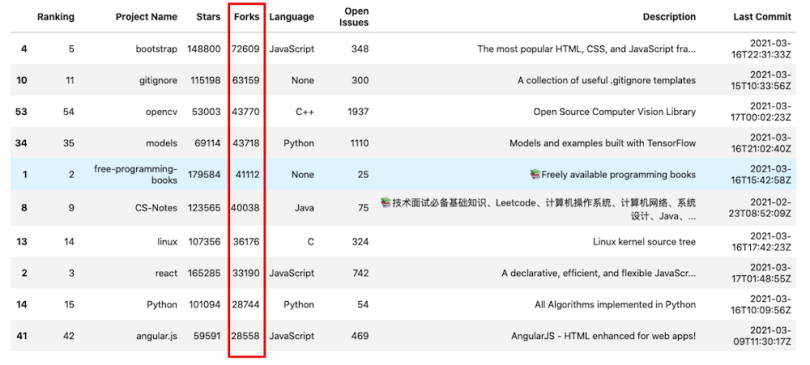This screenshot has height=365, width=810.
Task: Click the row index 34
Action: 21,143
